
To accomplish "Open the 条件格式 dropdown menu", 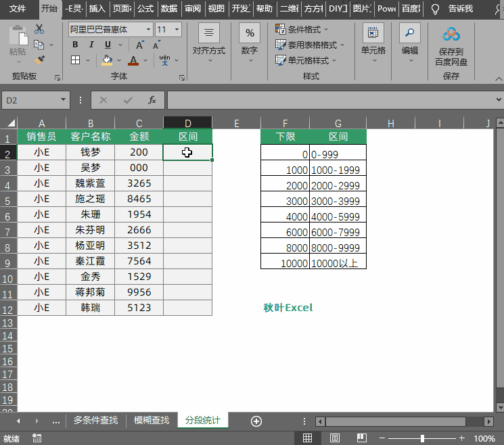I will click(x=303, y=30).
